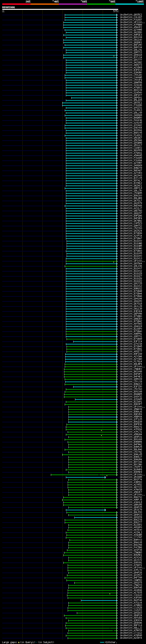Click the 'UniRef100_A6MZT3' label

click(131, 65)
